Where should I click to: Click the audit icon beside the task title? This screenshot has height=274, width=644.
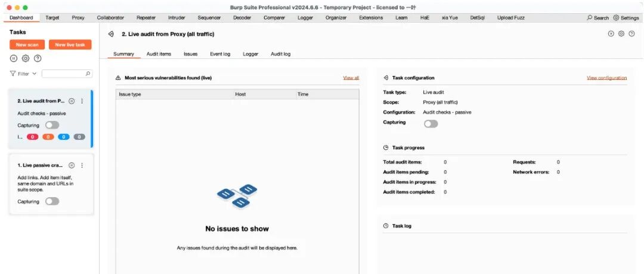(x=111, y=34)
